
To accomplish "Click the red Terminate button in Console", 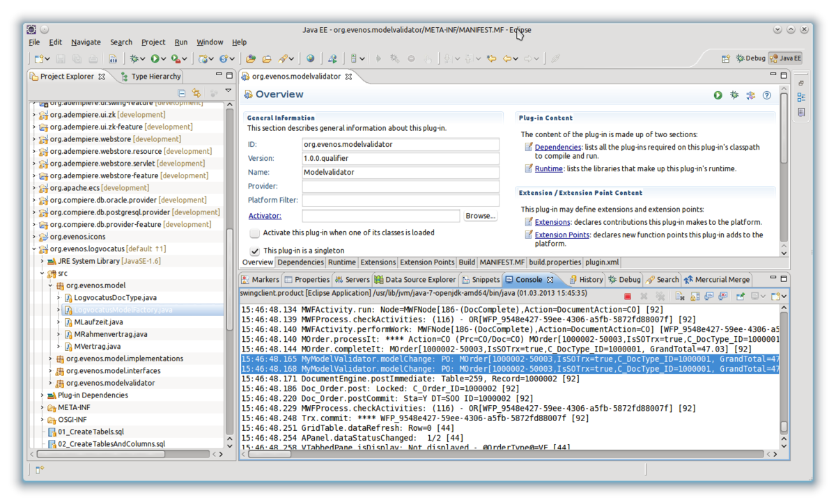I will (627, 297).
